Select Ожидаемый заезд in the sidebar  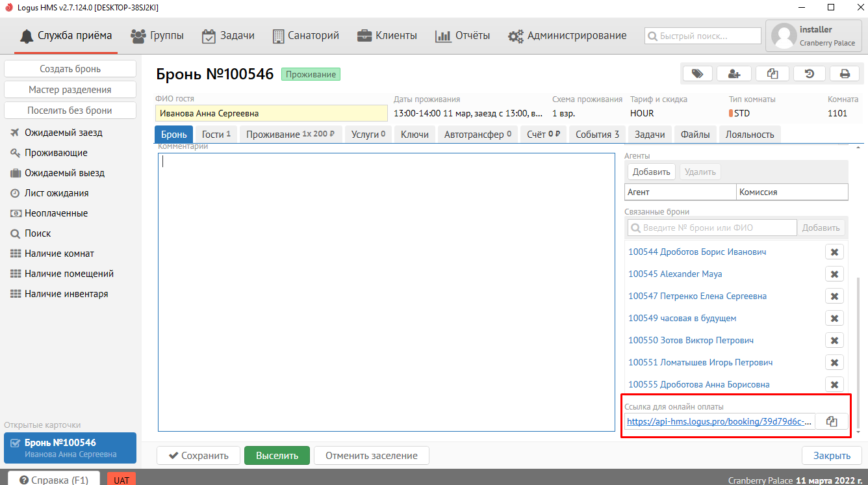[63, 133]
